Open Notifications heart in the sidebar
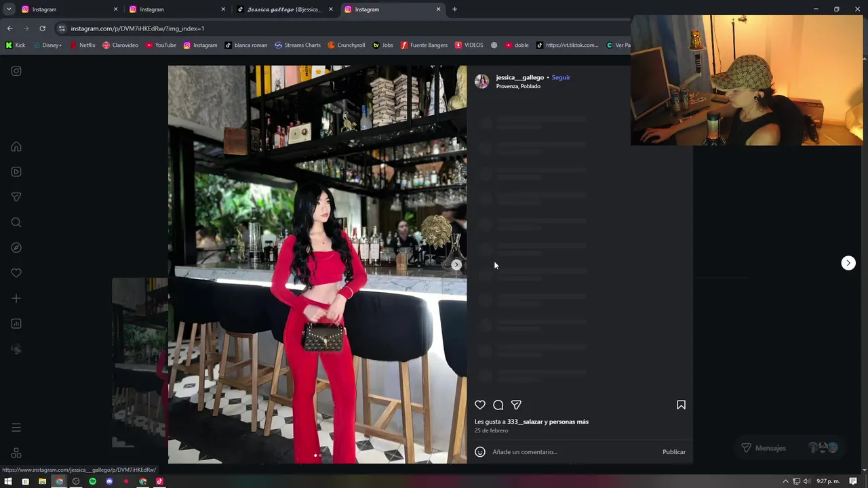The image size is (868, 488). coord(16,273)
